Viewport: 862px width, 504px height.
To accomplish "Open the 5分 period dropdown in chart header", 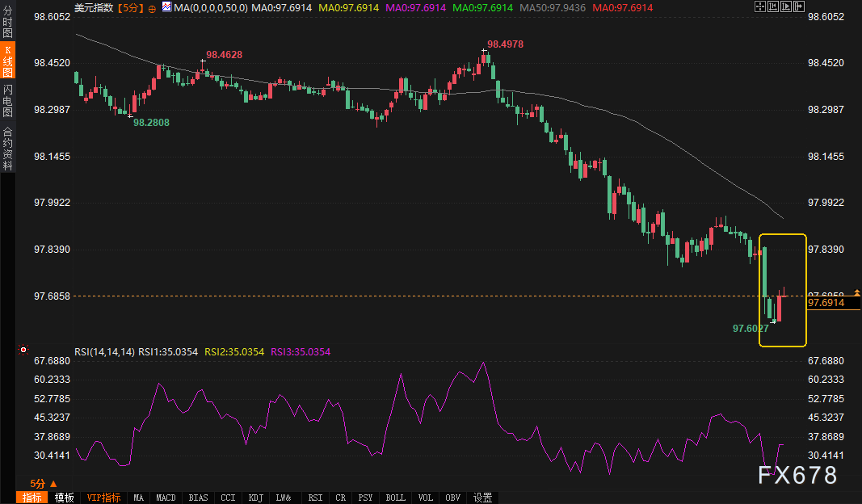I will (x=131, y=8).
